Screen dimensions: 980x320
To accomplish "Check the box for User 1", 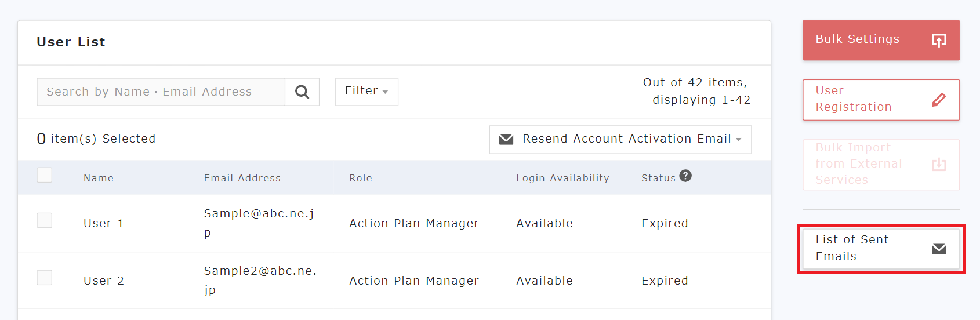I will point(45,220).
